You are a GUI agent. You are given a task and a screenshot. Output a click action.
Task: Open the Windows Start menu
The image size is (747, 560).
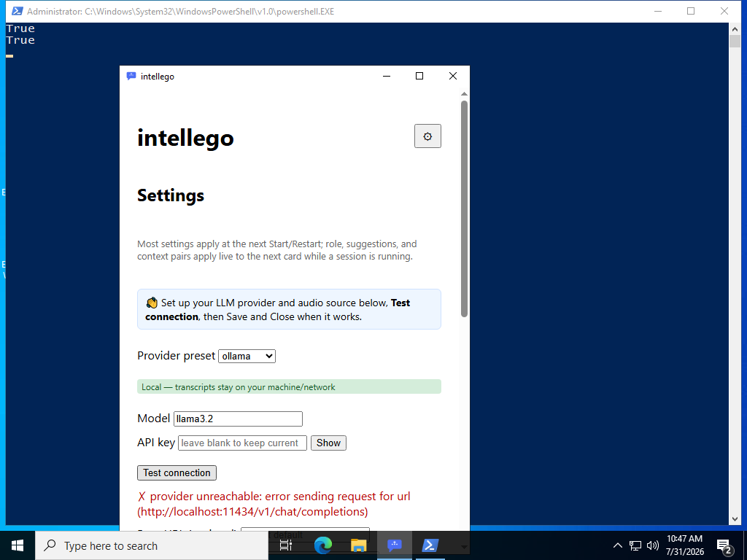18,545
